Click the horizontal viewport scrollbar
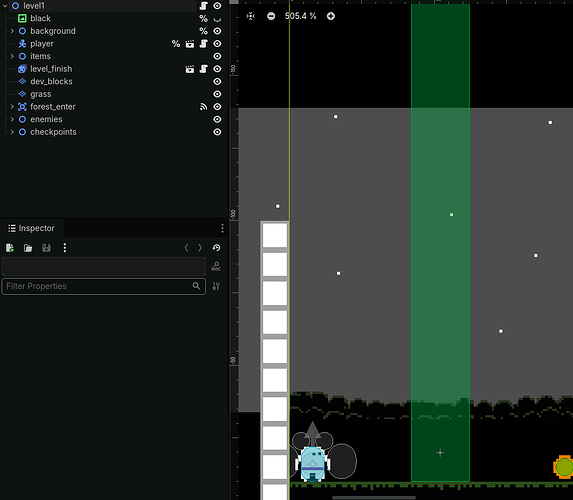 (374, 497)
